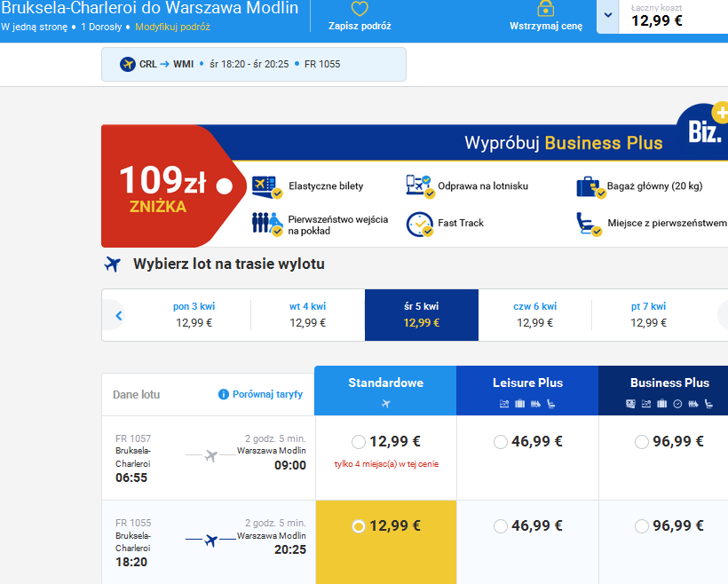Click the round plane icon beside CRL
728x584 pixels.
pos(128,64)
